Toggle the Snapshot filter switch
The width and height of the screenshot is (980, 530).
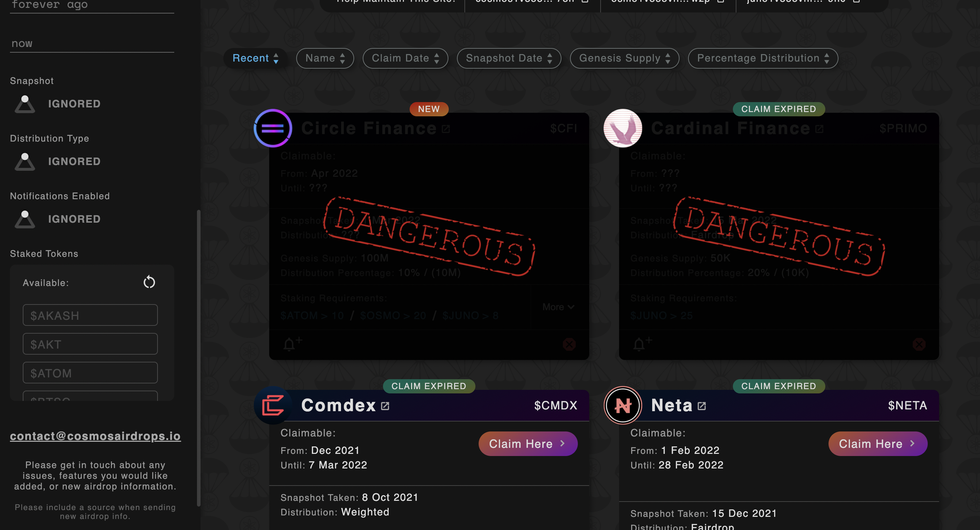point(25,104)
